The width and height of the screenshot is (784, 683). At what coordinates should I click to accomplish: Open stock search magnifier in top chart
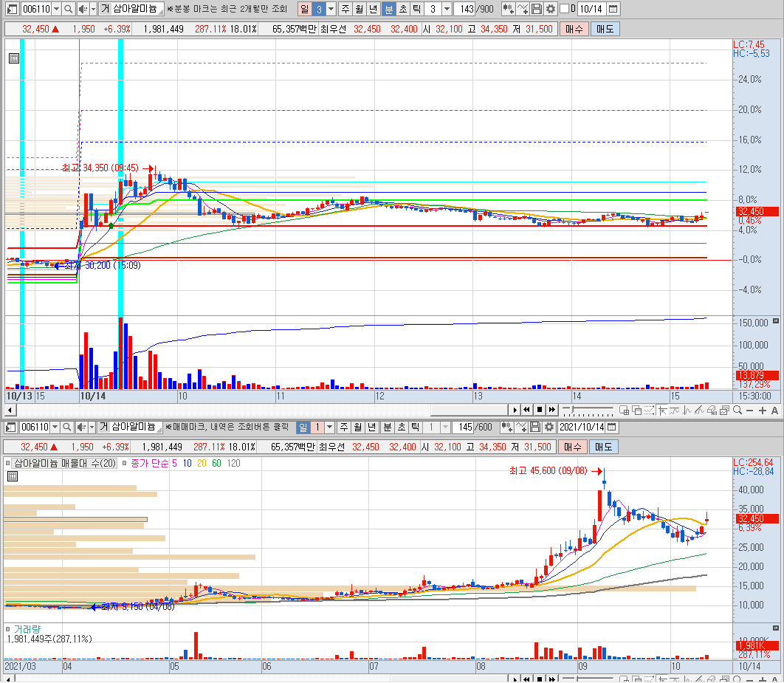click(x=69, y=9)
